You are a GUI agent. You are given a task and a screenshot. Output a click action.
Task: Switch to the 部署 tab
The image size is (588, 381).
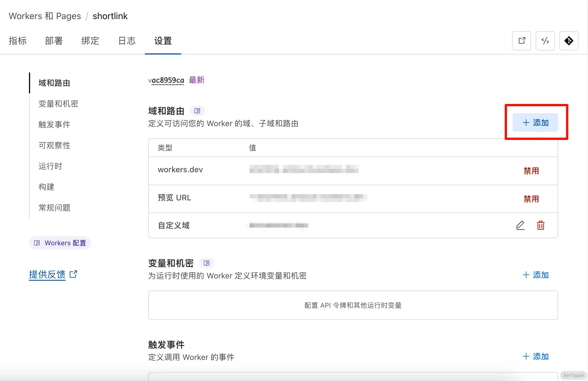(x=54, y=41)
